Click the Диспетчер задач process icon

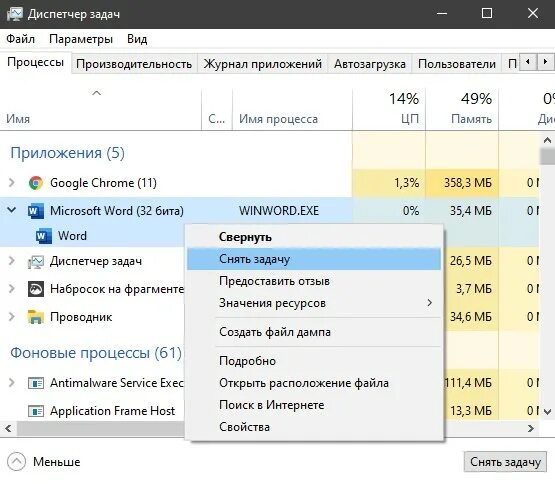(36, 261)
